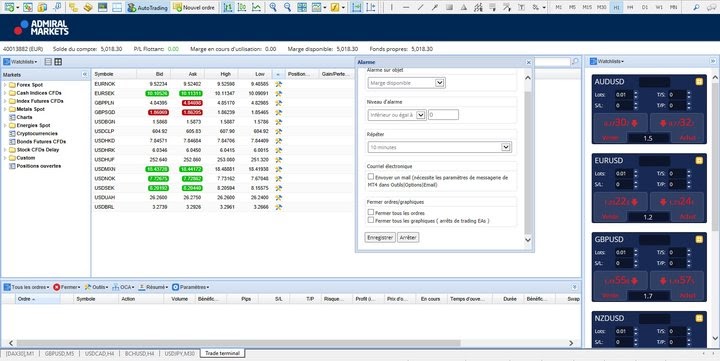Image resolution: width=720 pixels, height=361 pixels.
Task: Toggle yellow button on EURUSD tile
Action: 699,161
